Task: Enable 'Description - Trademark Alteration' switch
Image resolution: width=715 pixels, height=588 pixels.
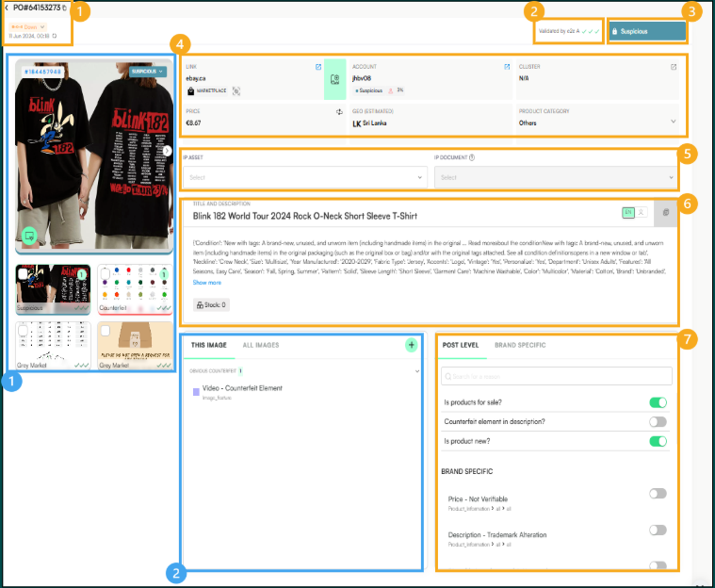Action: point(658,531)
